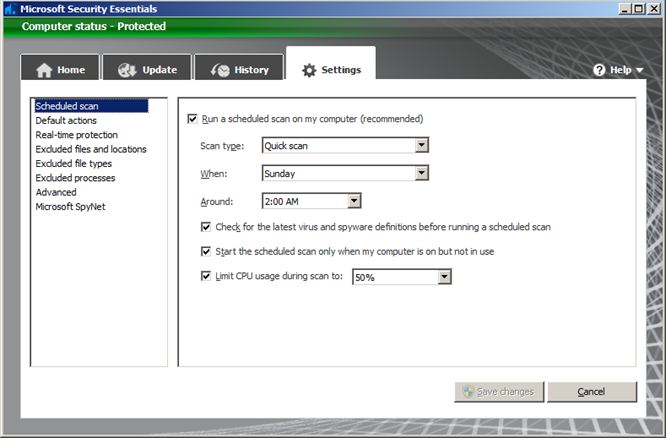This screenshot has height=445, width=668.
Task: Select Excluded files and locations
Action: point(91,149)
